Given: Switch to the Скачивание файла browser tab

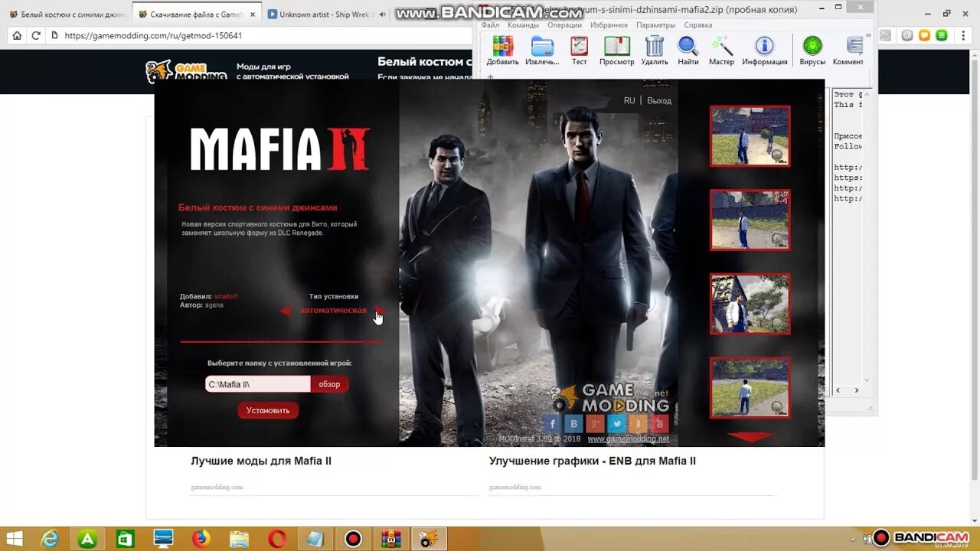Looking at the screenshot, I should 195,14.
